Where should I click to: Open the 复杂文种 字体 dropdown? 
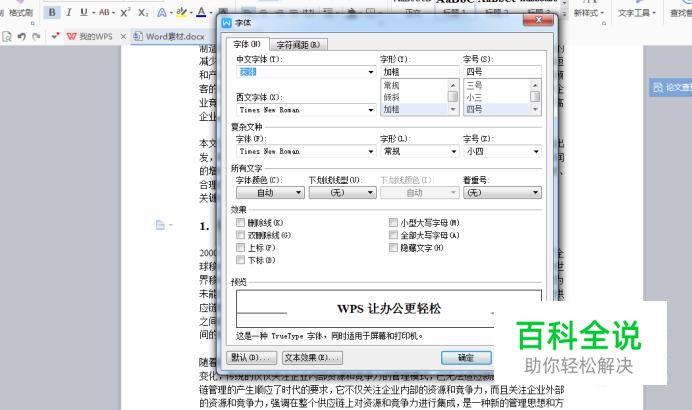(371, 151)
